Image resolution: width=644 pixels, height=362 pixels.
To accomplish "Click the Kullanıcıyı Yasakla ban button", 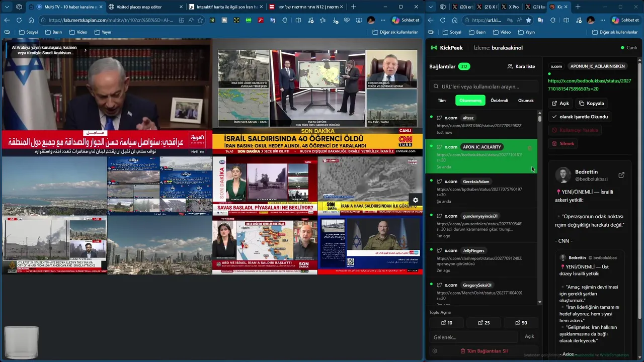I will point(575,130).
